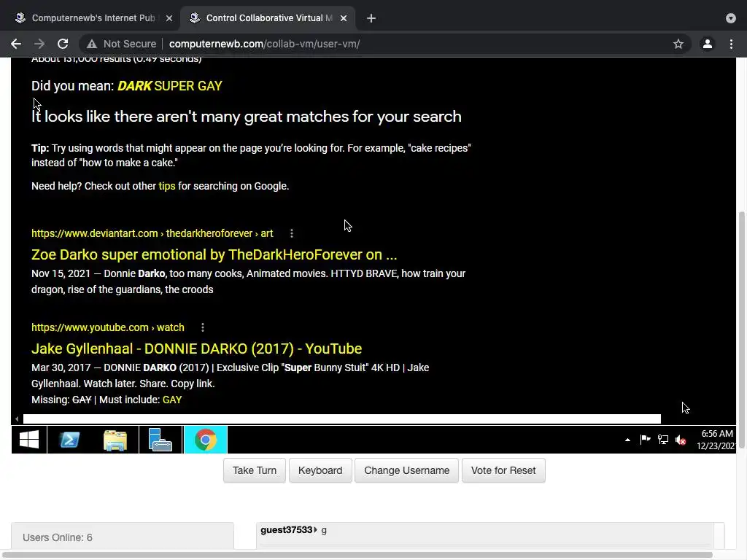Click the Not Secure warning icon
This screenshot has height=560, width=747.
pos(91,44)
